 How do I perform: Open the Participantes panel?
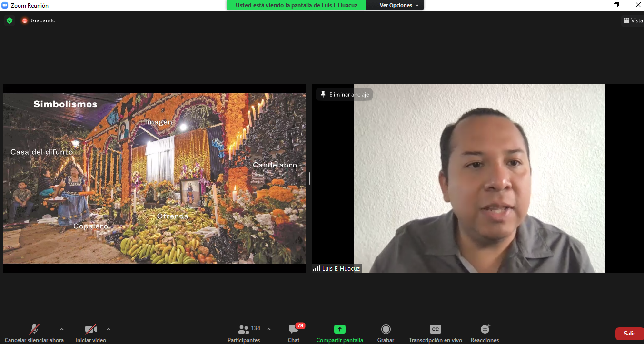coord(244,334)
